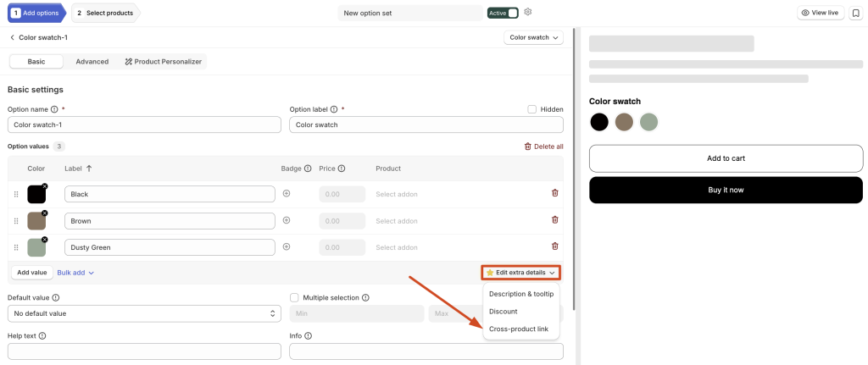Enable the Multiple selection checkbox
This screenshot has width=868, height=365.
pos(294,297)
